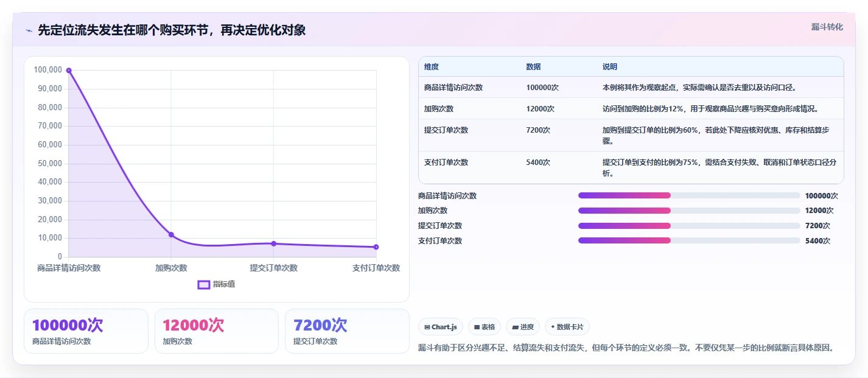
Task: Select the 进度 chip
Action: [x=523, y=327]
